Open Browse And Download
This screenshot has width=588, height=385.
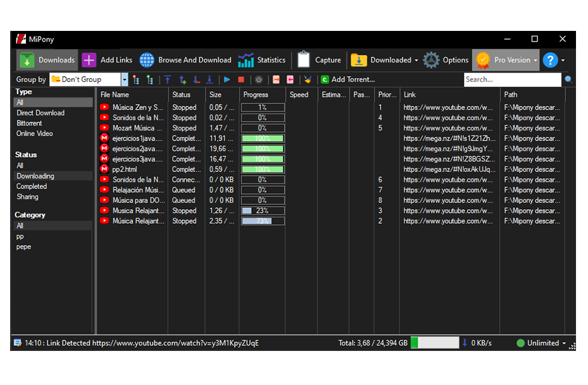click(185, 60)
